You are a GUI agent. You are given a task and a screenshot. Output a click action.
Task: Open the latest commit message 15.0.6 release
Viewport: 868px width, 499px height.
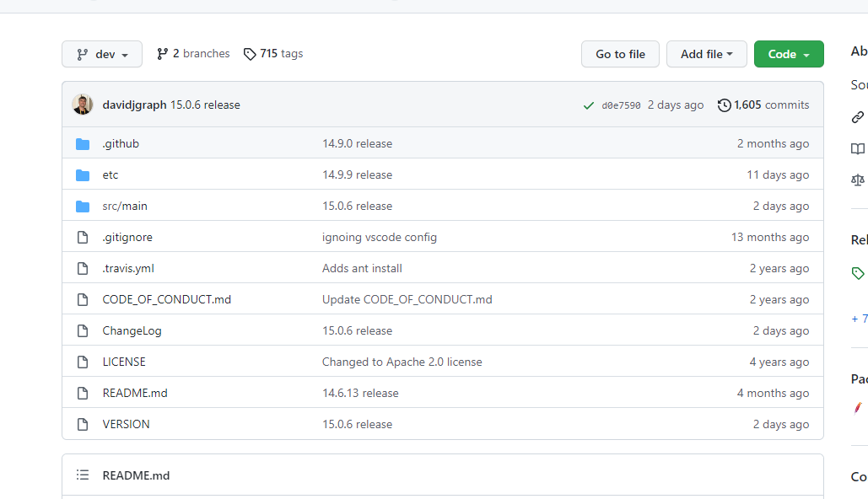click(x=205, y=105)
